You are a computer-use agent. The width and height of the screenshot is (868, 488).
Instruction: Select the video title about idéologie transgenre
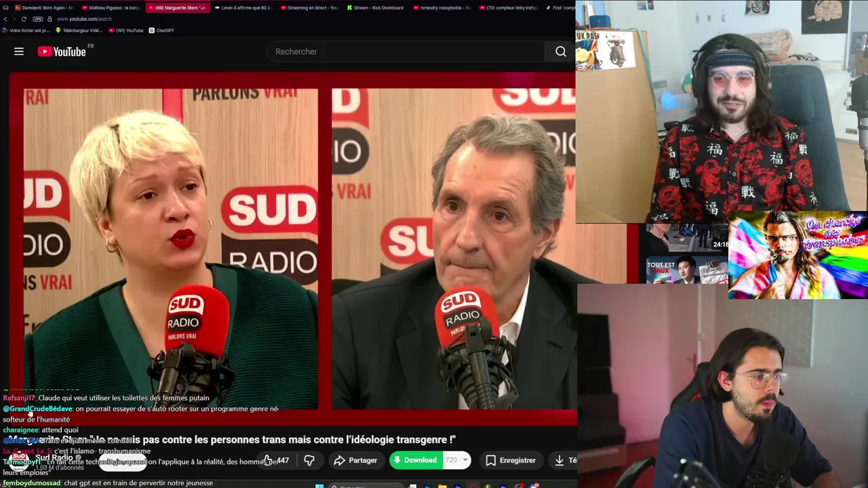[233, 440]
